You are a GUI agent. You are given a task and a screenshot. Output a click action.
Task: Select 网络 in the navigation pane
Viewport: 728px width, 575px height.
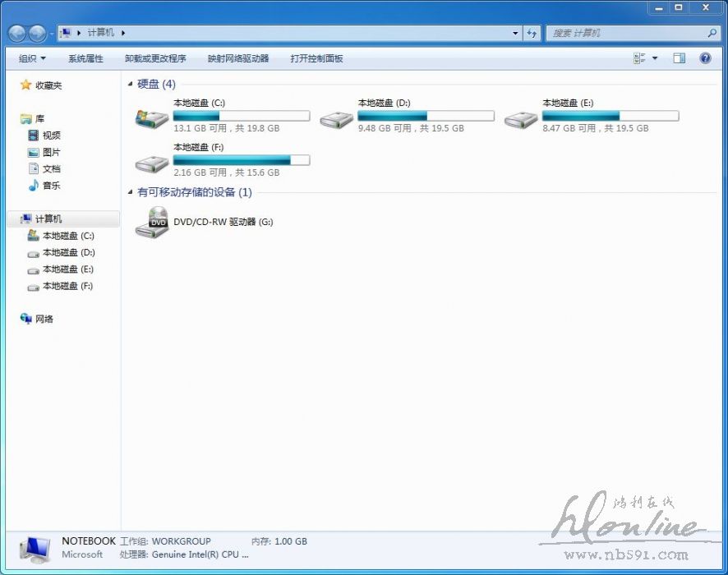tap(44, 319)
